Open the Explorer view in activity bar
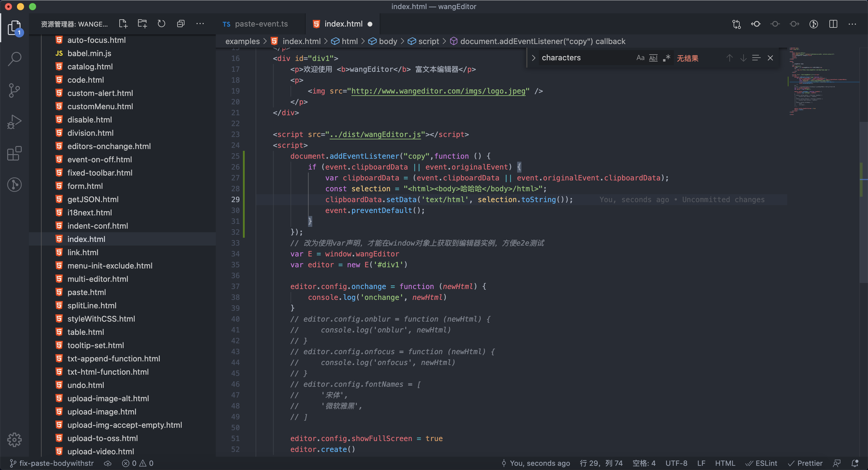Image resolution: width=868 pixels, height=470 pixels. [x=14, y=28]
